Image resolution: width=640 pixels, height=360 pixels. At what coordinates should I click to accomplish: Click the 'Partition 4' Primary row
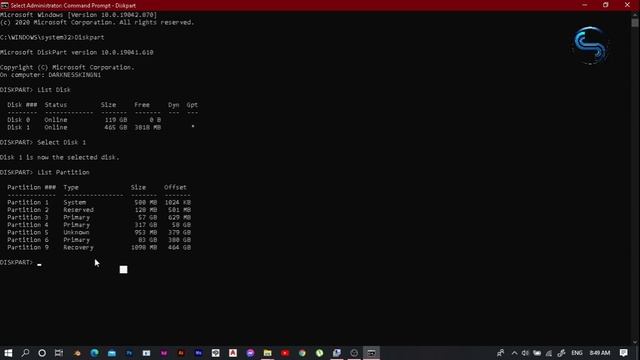[x=99, y=225]
